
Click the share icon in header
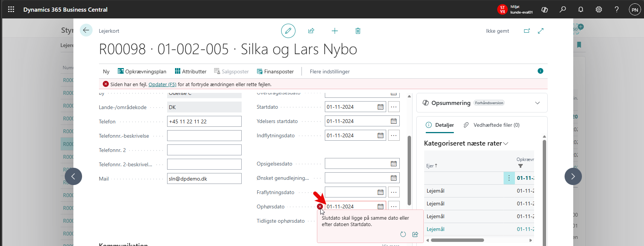coord(311,31)
